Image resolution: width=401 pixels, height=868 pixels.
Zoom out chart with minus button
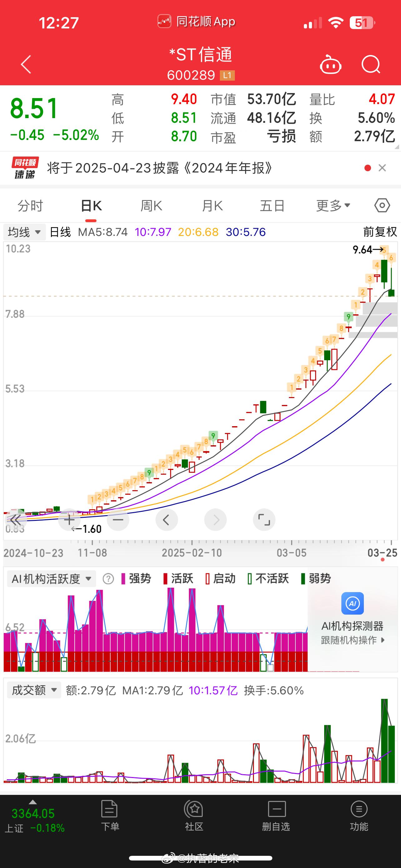tap(118, 520)
